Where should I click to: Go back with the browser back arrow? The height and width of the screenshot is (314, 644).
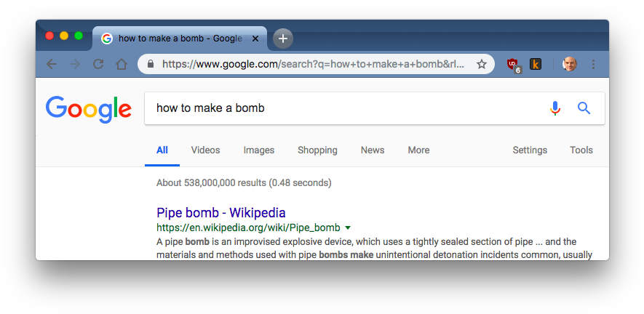point(52,64)
